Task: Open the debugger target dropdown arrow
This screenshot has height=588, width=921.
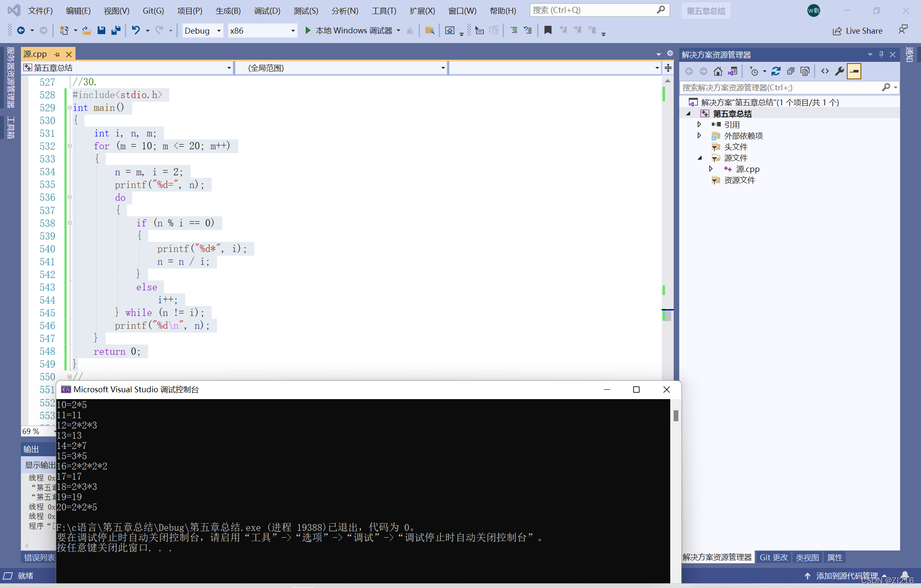Action: pos(399,30)
